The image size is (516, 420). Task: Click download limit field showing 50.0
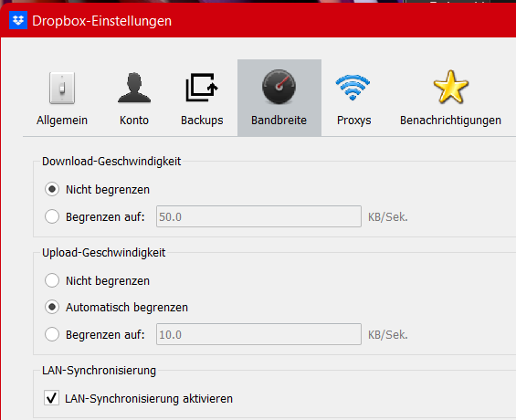258,216
